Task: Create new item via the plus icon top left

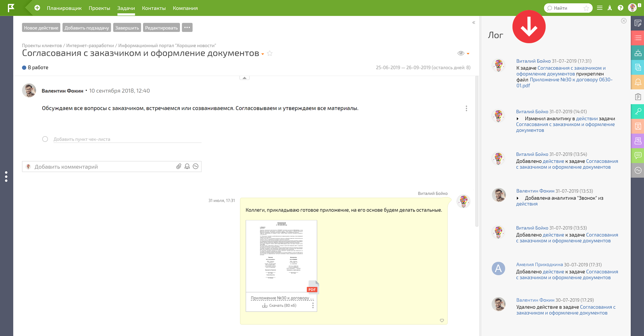Action: tap(37, 8)
